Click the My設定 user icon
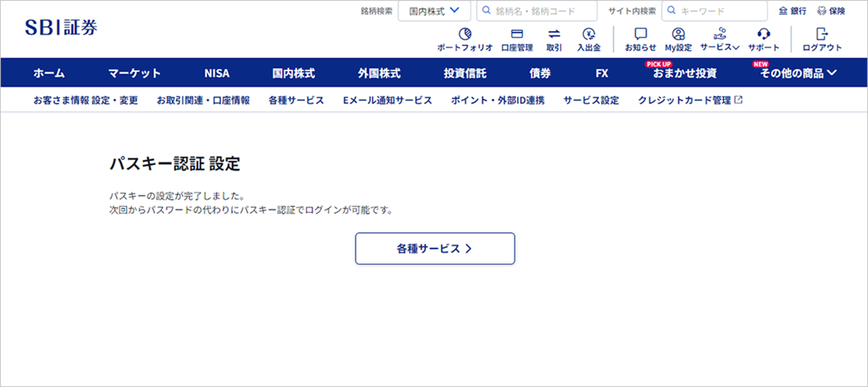Viewport: 868px width, 387px height. (678, 35)
